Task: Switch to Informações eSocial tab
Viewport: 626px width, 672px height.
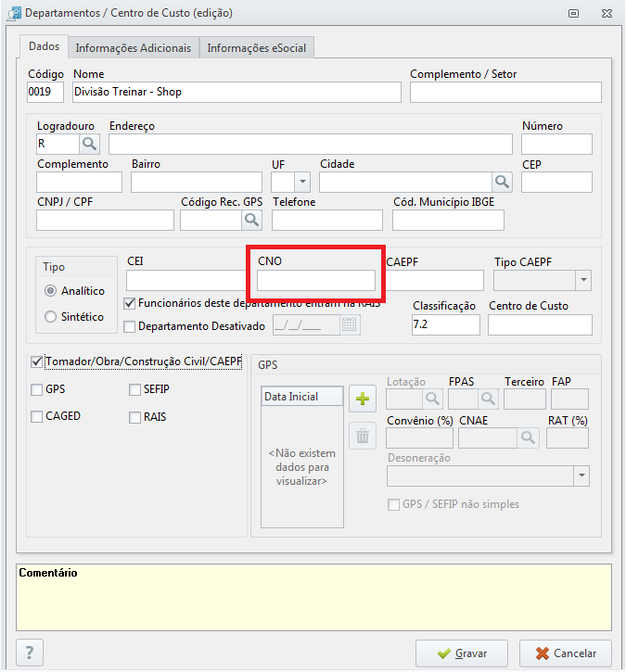Action: 256,47
